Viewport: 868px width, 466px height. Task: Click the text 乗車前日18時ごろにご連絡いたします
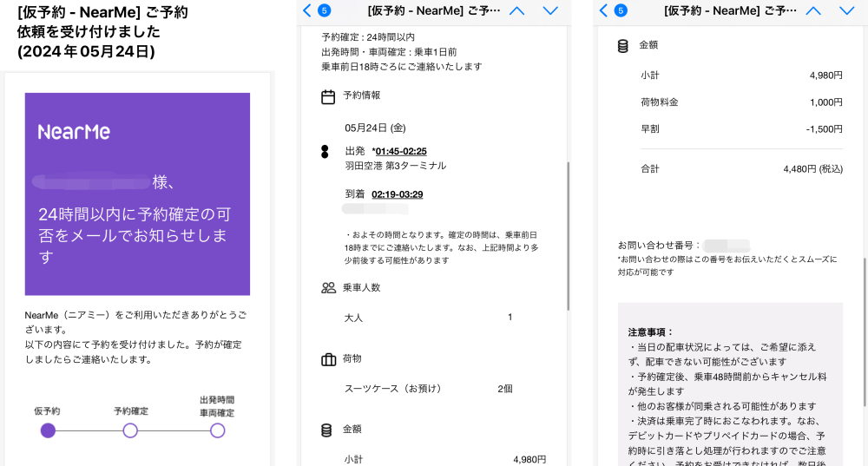(402, 67)
